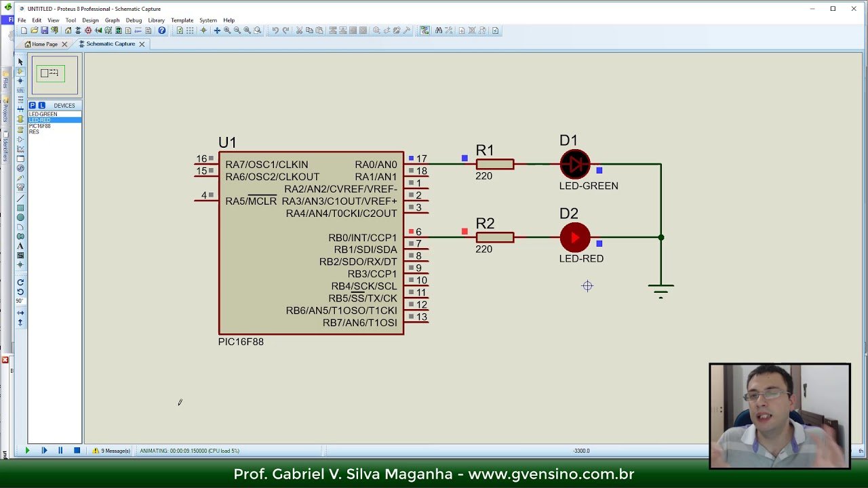This screenshot has width=868, height=488.
Task: Open the Template menu
Action: 182,20
